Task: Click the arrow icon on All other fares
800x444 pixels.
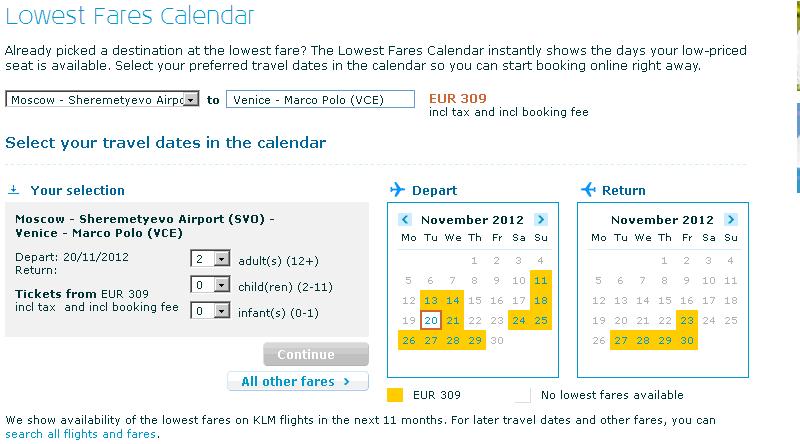Action: click(346, 381)
